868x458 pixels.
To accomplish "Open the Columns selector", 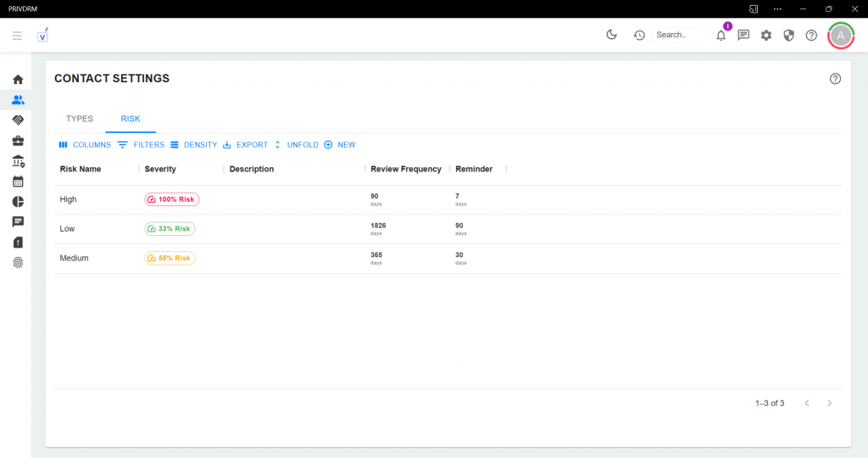I will (x=85, y=145).
